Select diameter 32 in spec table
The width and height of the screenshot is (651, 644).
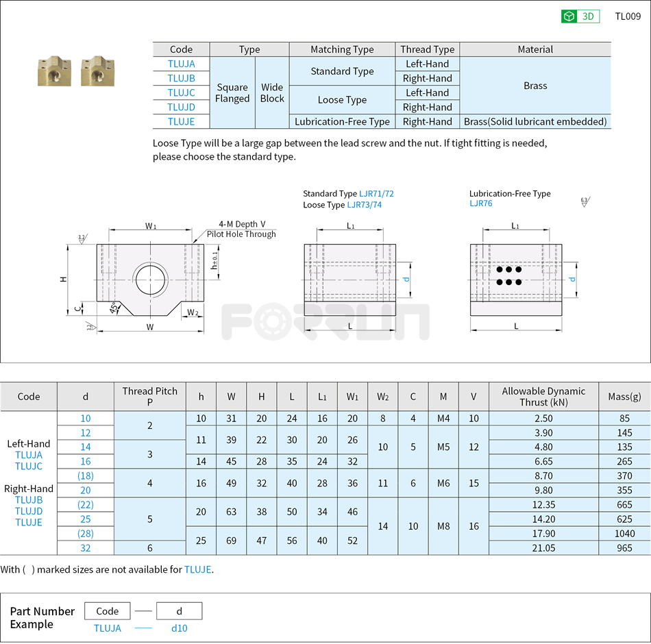(x=86, y=548)
